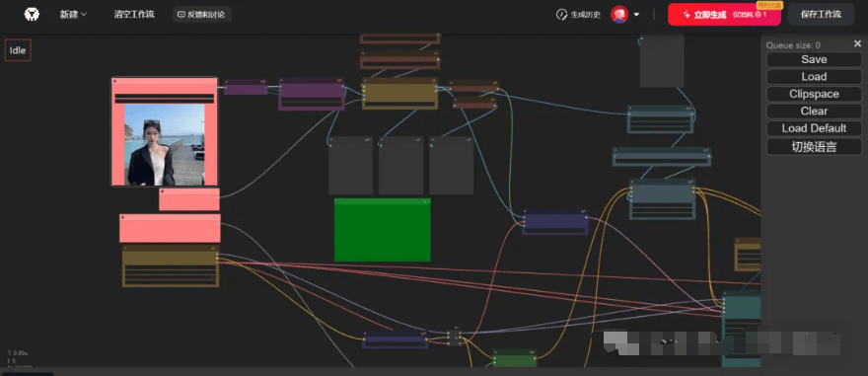Click the Idle status indicator box

[18, 50]
